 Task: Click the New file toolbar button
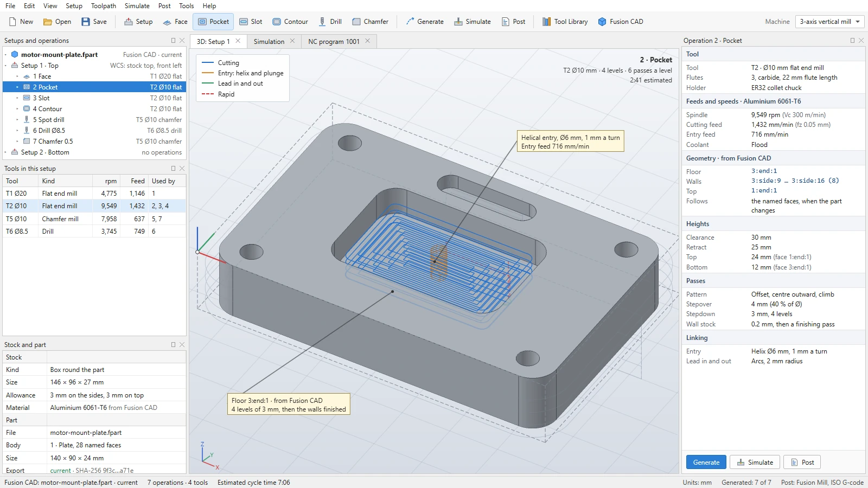click(21, 22)
